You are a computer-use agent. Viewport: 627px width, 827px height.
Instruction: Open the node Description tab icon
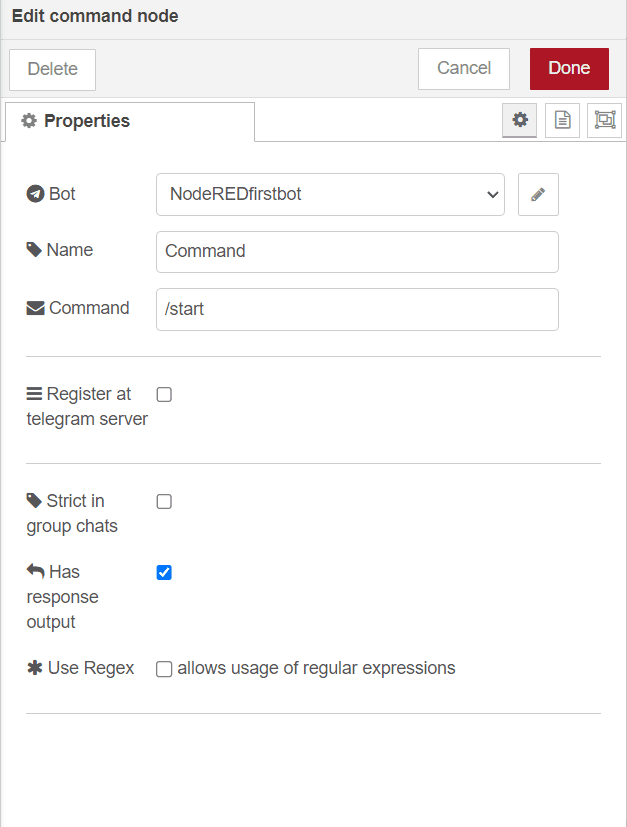click(562, 120)
